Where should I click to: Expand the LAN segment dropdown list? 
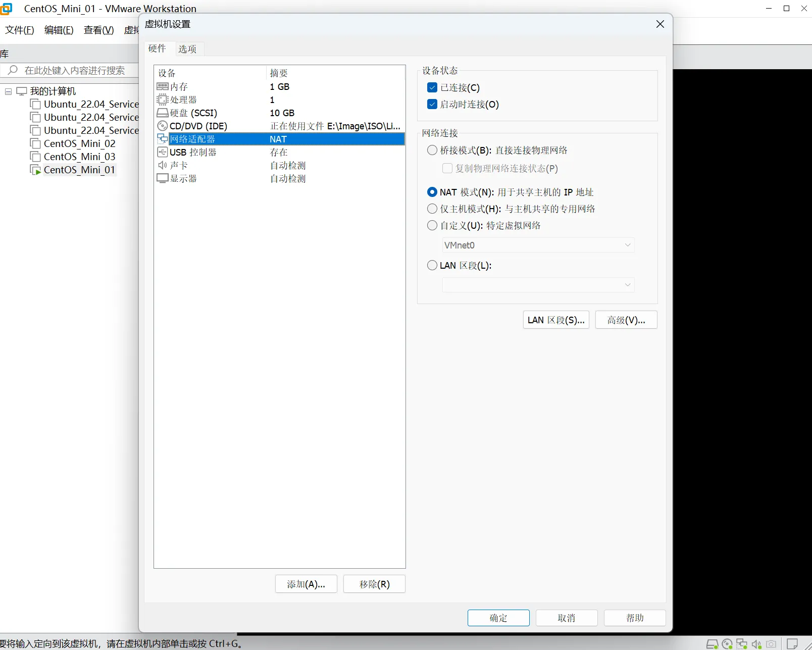click(538, 285)
